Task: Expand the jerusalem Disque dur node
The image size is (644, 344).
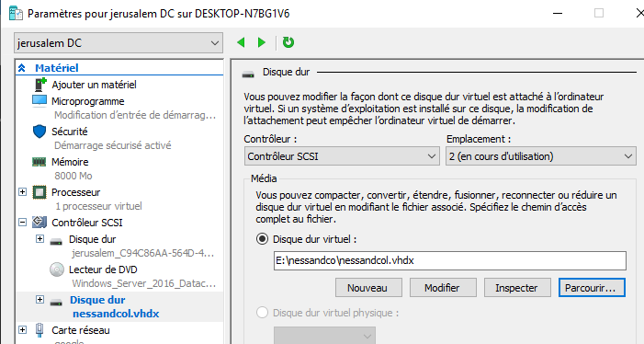Action: click(40, 239)
